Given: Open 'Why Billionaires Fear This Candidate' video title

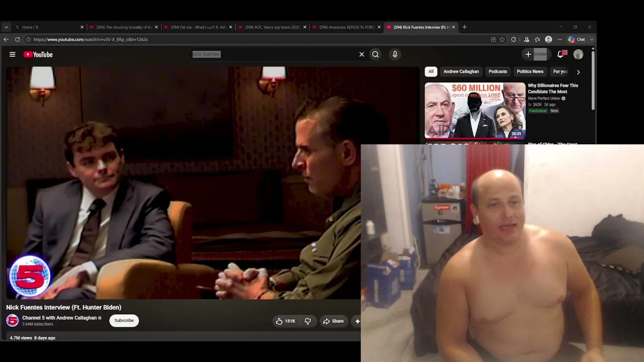Looking at the screenshot, I should pyautogui.click(x=553, y=88).
